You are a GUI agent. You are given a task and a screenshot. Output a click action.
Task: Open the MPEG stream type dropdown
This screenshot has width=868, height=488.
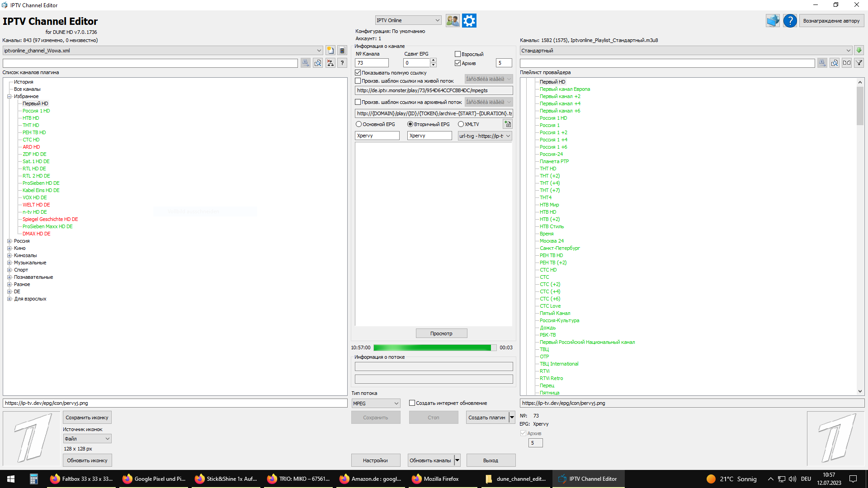click(376, 404)
